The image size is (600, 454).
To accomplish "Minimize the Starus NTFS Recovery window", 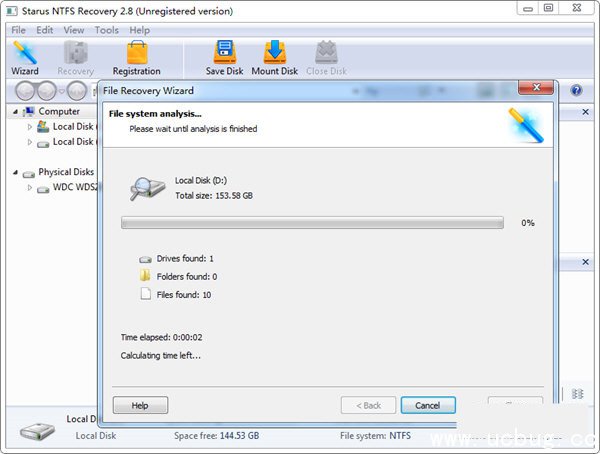I will coord(528,8).
